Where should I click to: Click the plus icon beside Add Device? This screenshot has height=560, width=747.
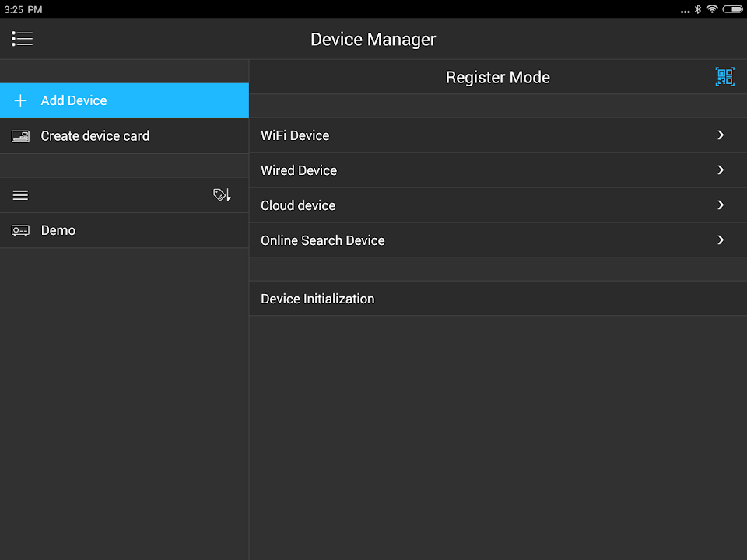tap(21, 100)
